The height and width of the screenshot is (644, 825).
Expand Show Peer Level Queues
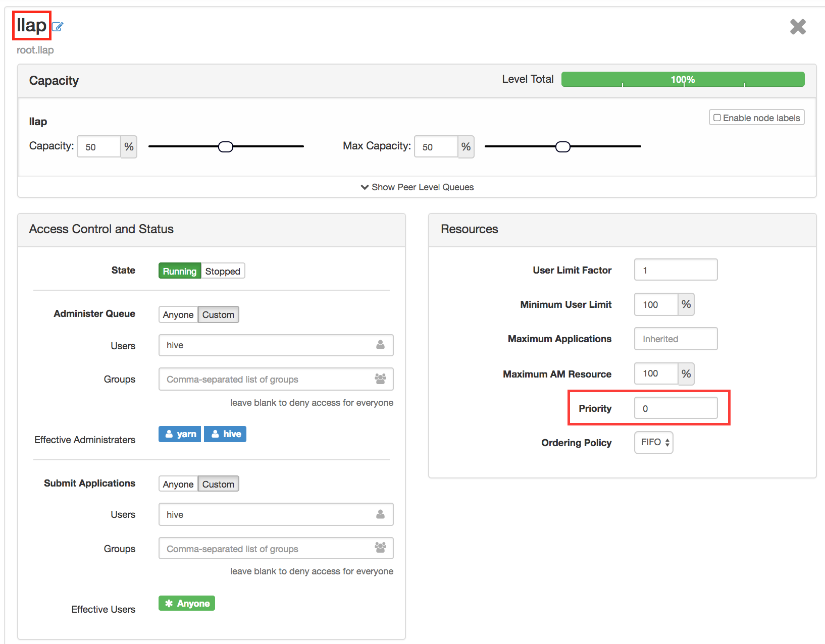click(417, 187)
